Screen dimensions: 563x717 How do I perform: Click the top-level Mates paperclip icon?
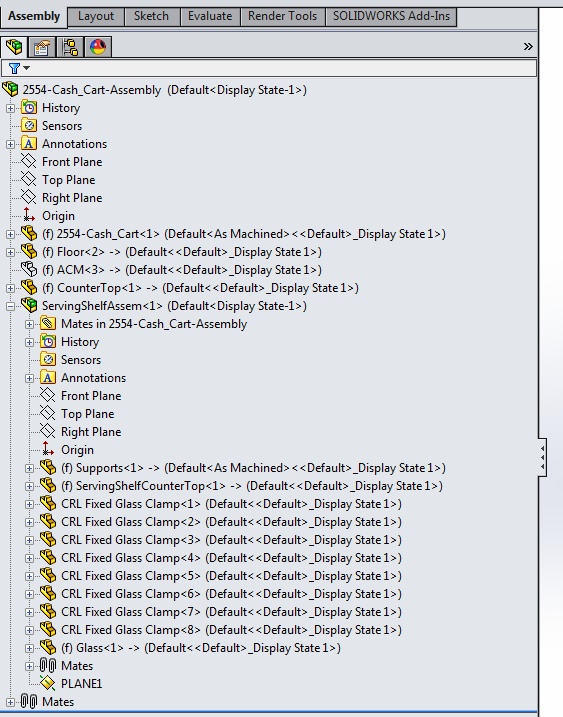pos(29,701)
